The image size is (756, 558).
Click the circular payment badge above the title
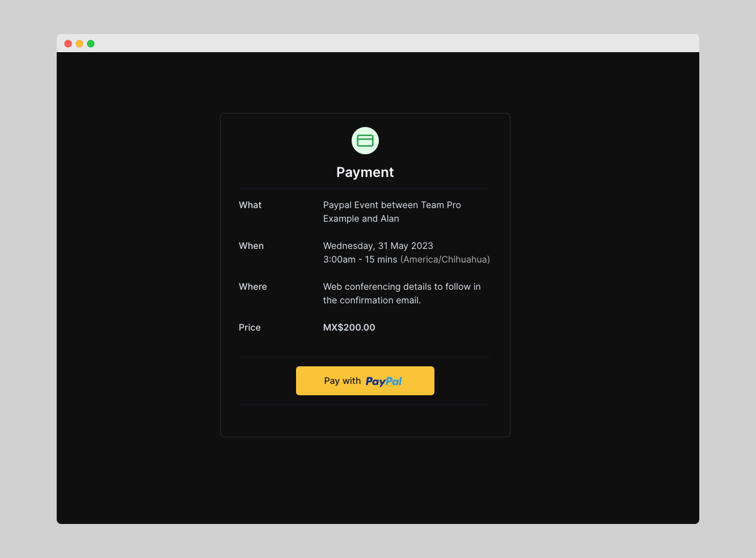(x=365, y=140)
